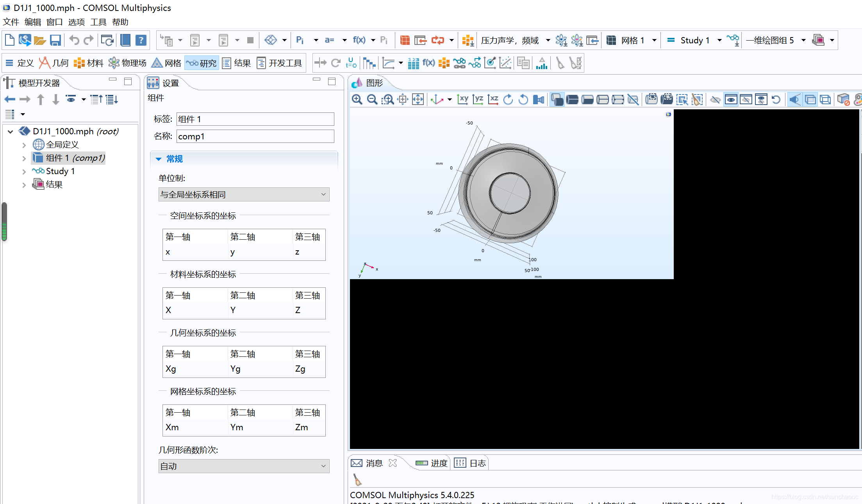Toggle the scene light button

pyautogui.click(x=794, y=100)
